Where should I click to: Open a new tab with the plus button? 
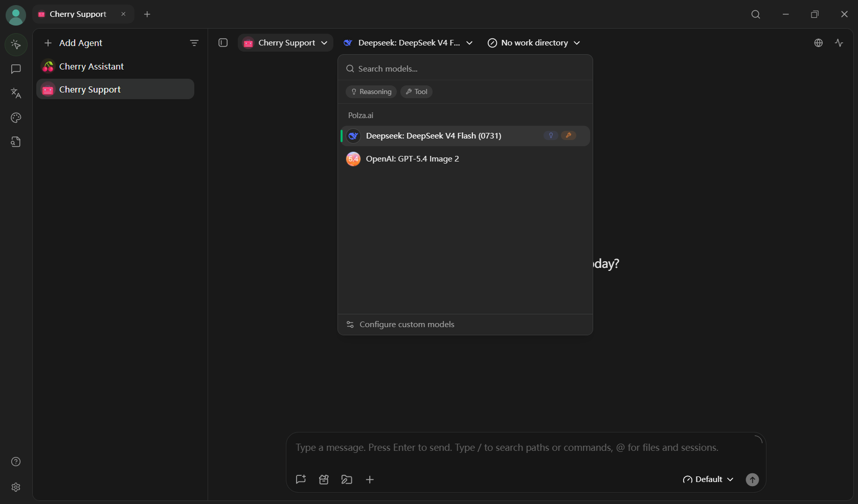147,14
